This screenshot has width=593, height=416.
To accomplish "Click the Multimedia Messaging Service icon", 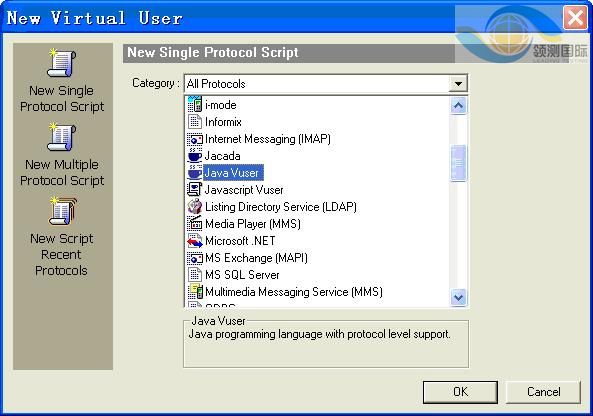I will click(195, 291).
